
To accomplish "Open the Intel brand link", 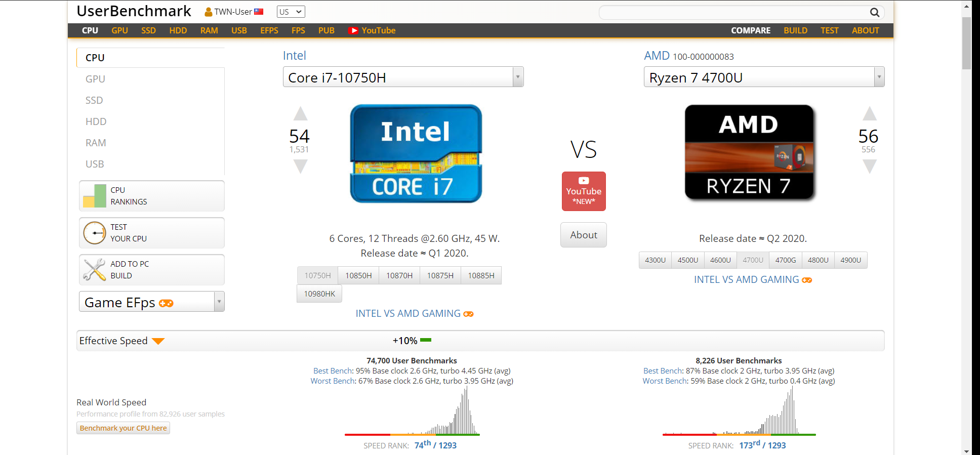I will (x=295, y=56).
